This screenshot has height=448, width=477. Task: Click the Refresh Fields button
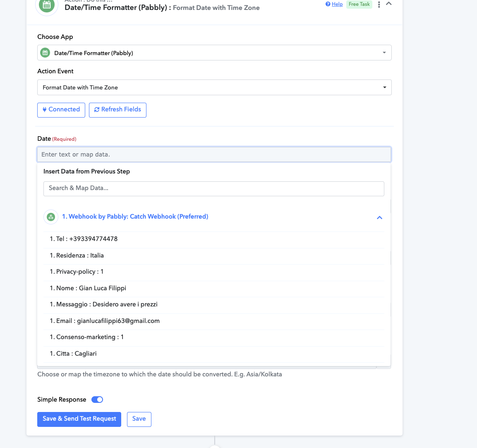[x=117, y=110]
